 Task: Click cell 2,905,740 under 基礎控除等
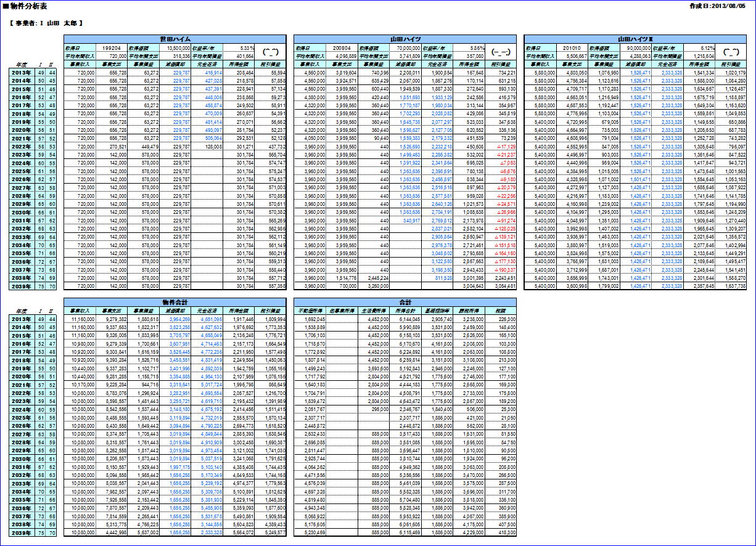point(437,319)
